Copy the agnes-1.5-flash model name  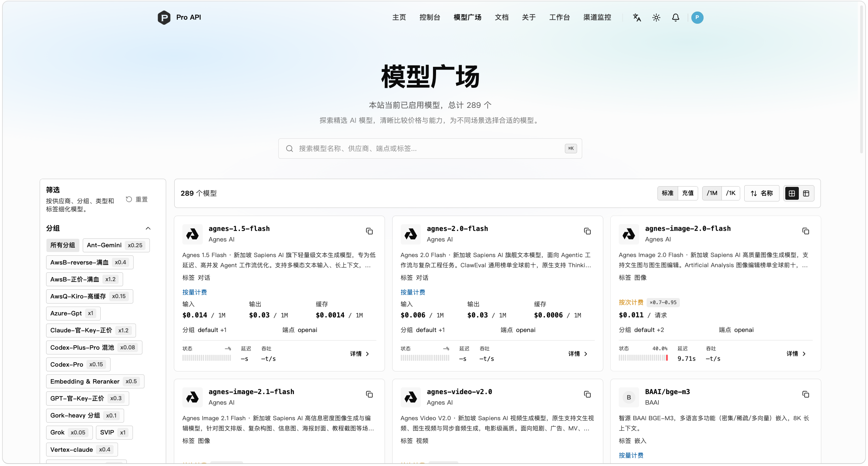pos(369,231)
